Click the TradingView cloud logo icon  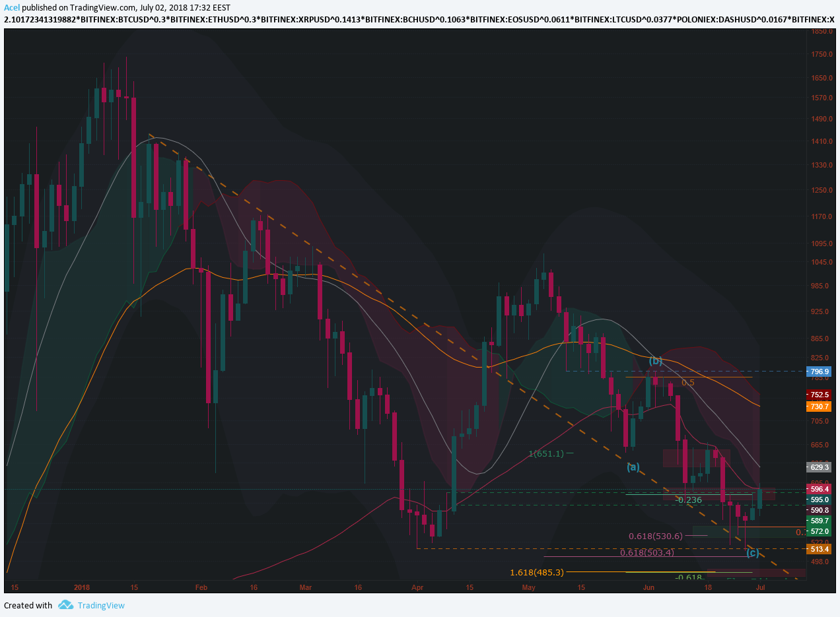(x=65, y=604)
